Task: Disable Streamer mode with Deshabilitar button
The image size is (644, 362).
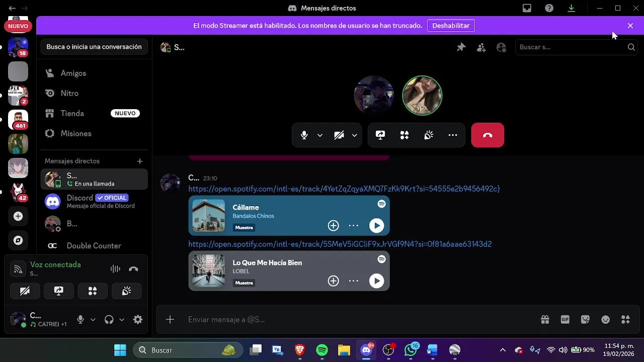Action: pyautogui.click(x=451, y=26)
